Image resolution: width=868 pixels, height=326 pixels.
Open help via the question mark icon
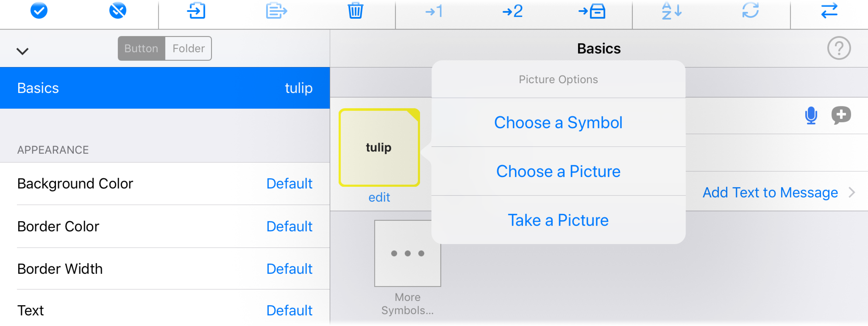point(839,48)
